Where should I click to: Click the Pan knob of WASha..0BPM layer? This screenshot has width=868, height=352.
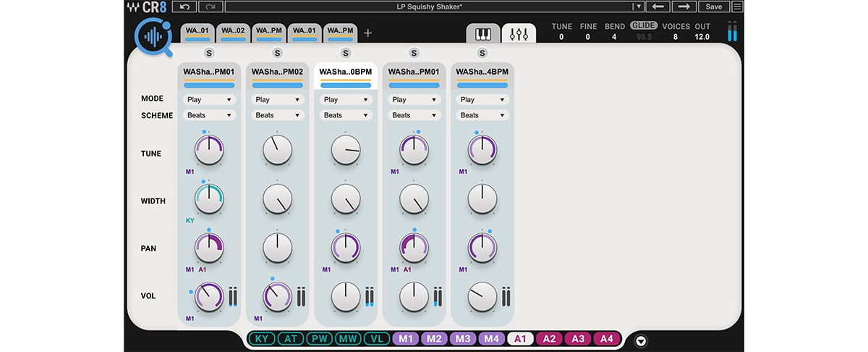coord(346,247)
